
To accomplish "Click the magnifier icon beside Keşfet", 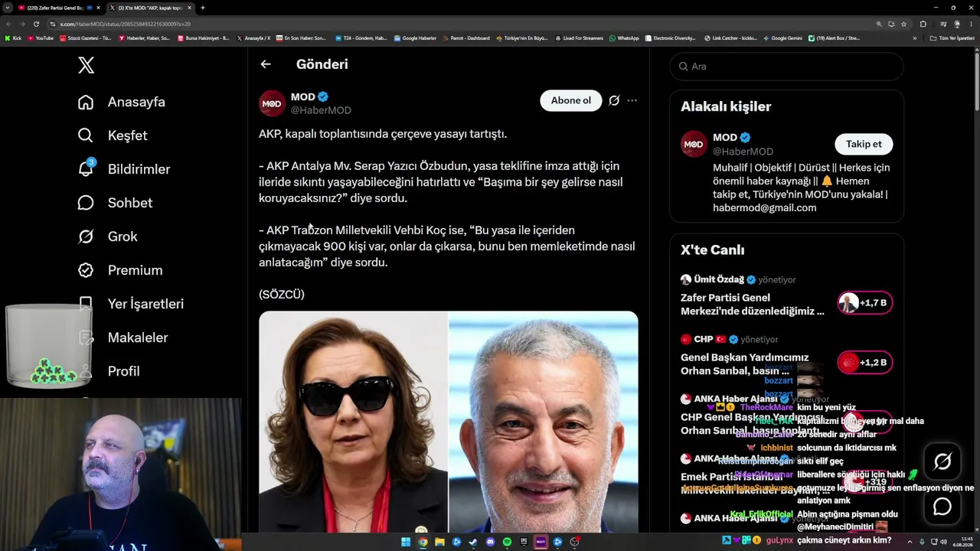I will tap(86, 135).
